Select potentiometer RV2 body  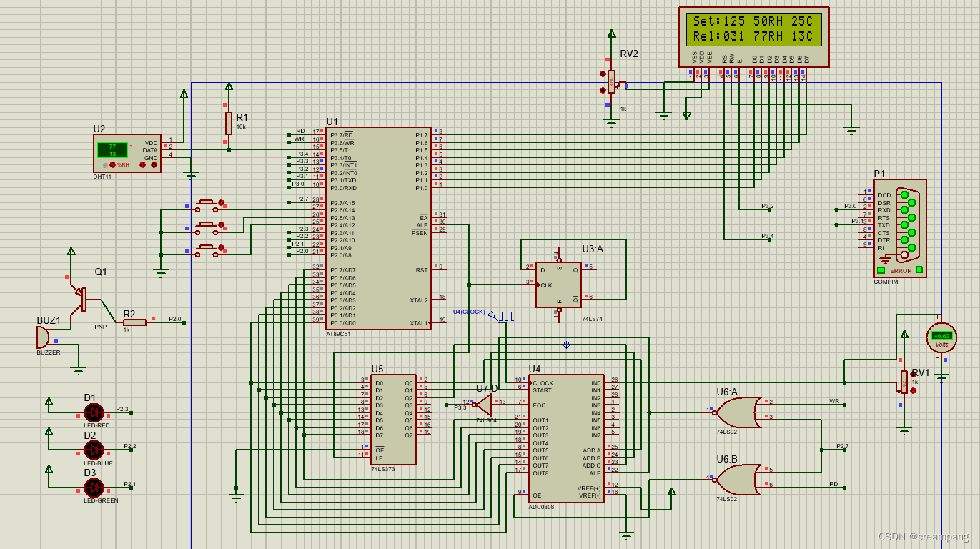coord(611,81)
